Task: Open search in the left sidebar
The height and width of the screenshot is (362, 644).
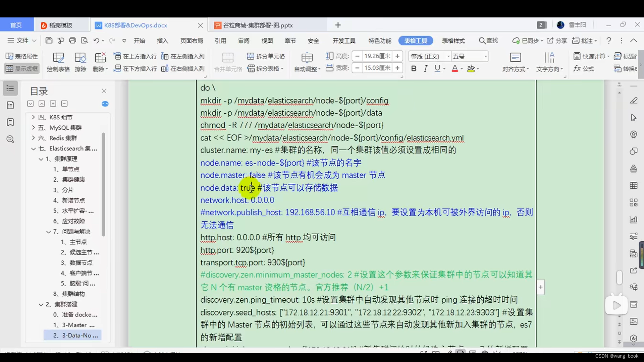Action: point(10,139)
